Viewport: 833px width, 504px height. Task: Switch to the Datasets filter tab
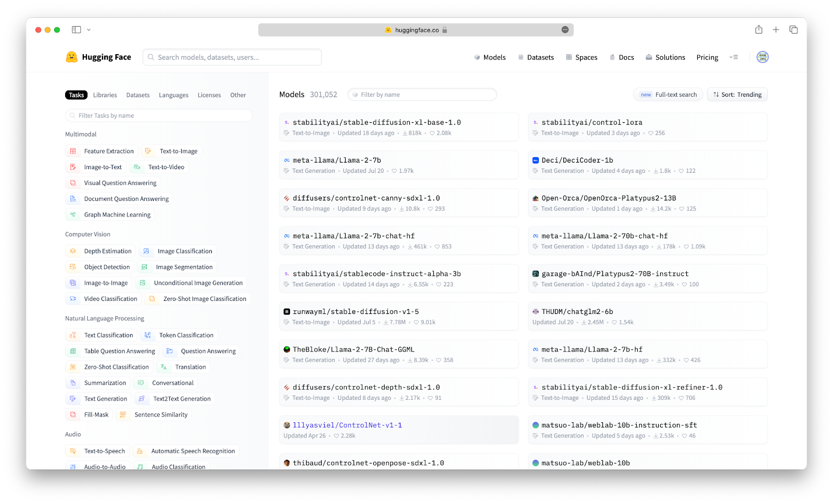138,95
